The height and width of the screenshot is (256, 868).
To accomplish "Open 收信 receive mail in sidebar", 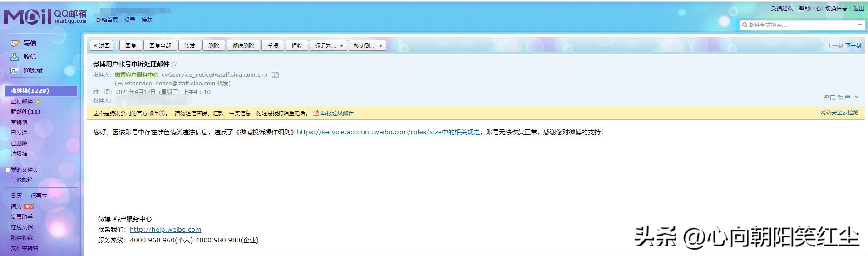I will (x=30, y=57).
